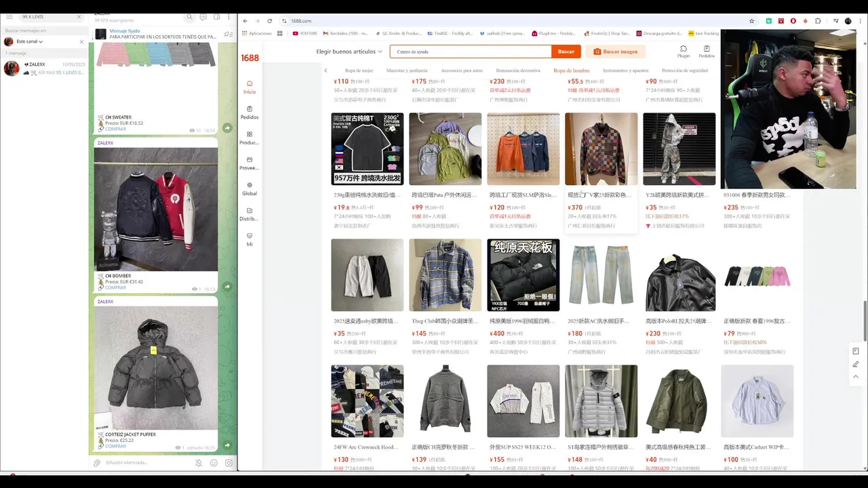Select the 'Ropa de mujer' category tab
The width and height of the screenshot is (868, 488).
(359, 70)
